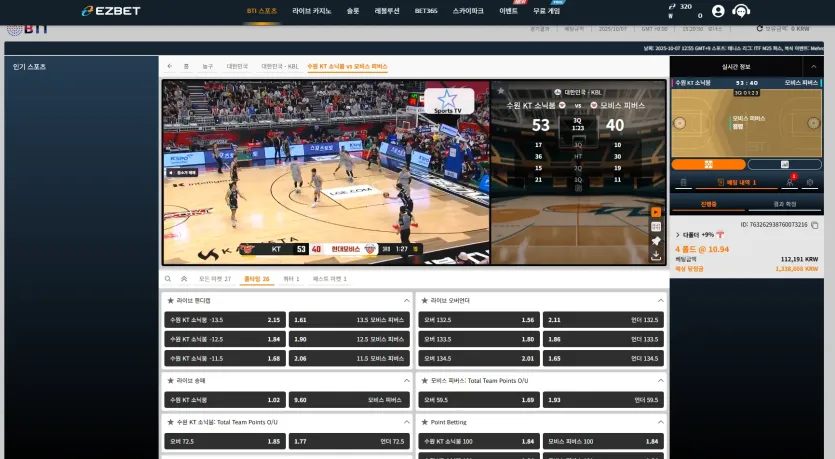Click the refresh balance icon

pyautogui.click(x=759, y=29)
